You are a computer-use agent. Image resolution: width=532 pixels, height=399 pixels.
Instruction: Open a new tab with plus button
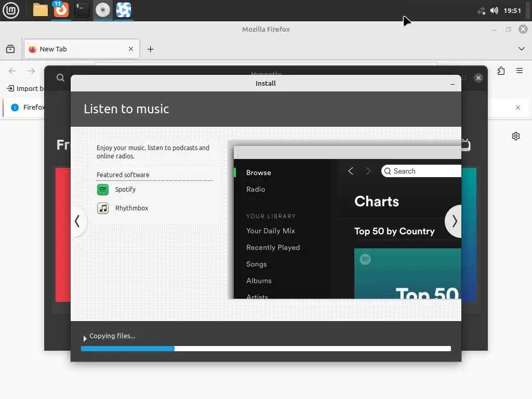click(150, 49)
